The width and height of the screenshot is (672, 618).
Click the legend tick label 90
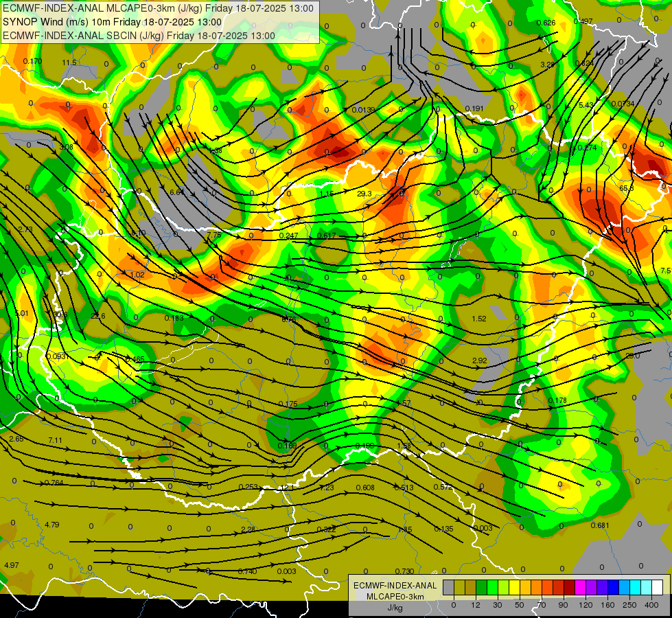click(x=563, y=605)
